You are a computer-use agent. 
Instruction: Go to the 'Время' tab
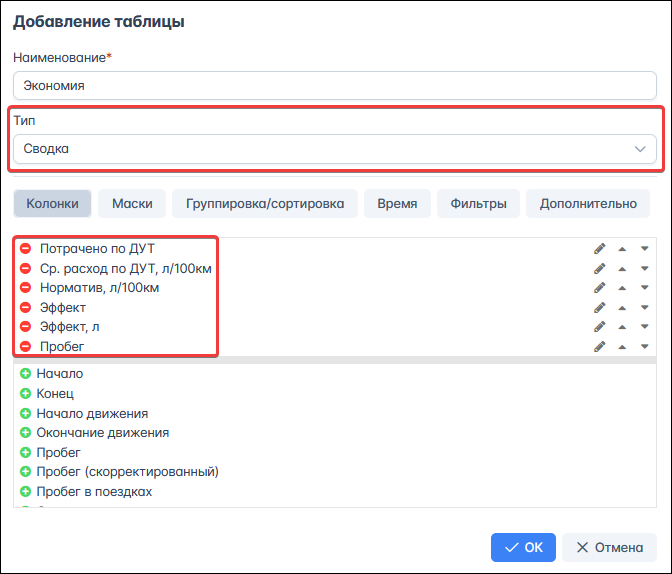pos(397,204)
